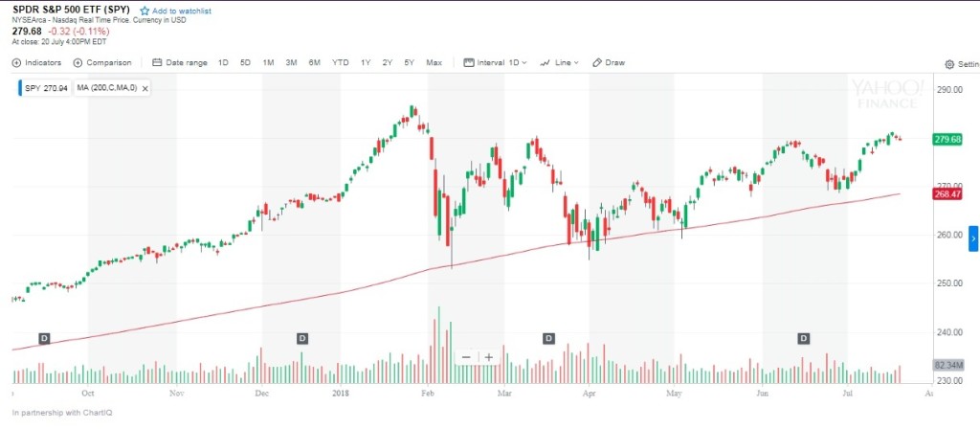Select the 6M date range
The height and width of the screenshot is (429, 980).
314,63
